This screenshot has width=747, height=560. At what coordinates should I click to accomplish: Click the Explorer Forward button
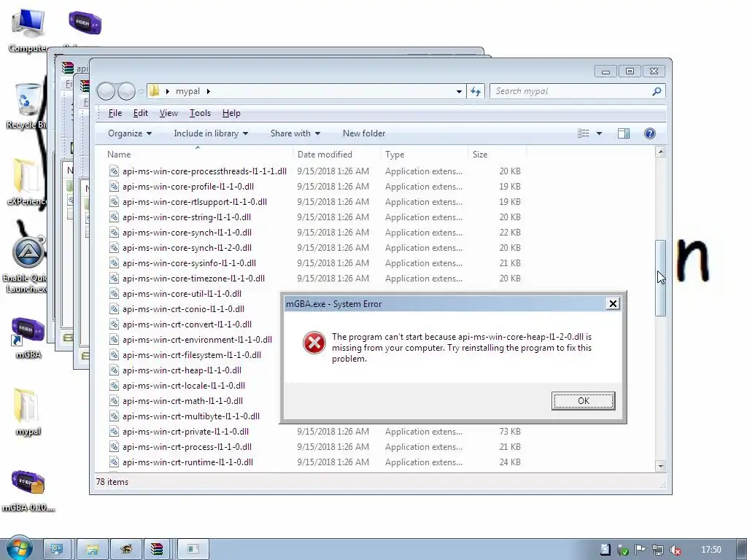125,91
